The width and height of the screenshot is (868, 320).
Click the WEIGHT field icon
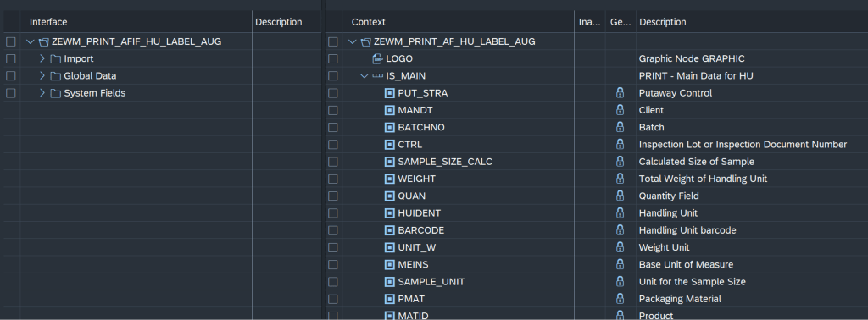390,179
